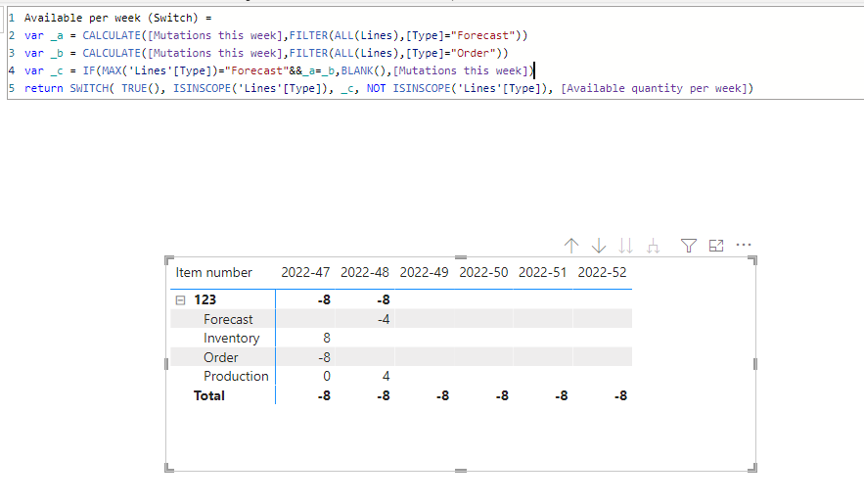Viewport: 864px width, 504px height.
Task: Select the Production row label
Action: (236, 376)
